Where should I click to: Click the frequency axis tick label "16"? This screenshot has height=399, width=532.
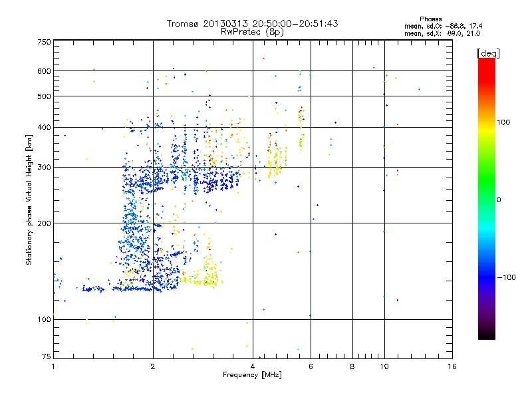click(x=452, y=366)
